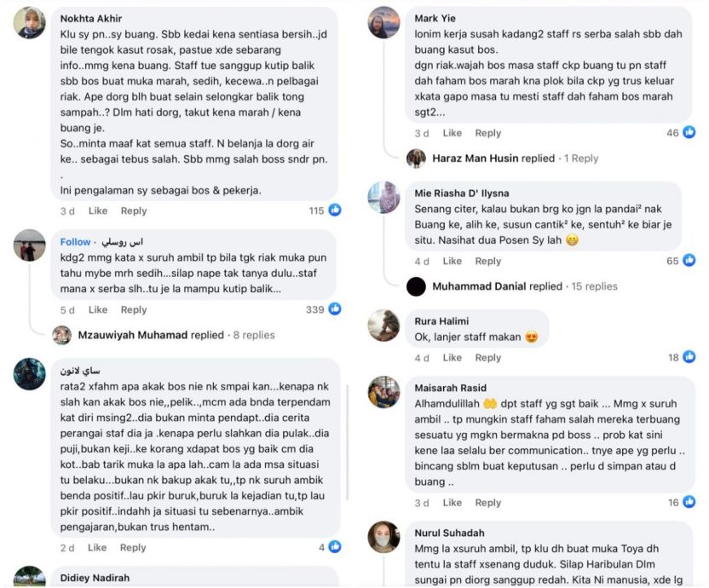
Task: Reply to Mark Yie's comment
Action: (x=487, y=133)
